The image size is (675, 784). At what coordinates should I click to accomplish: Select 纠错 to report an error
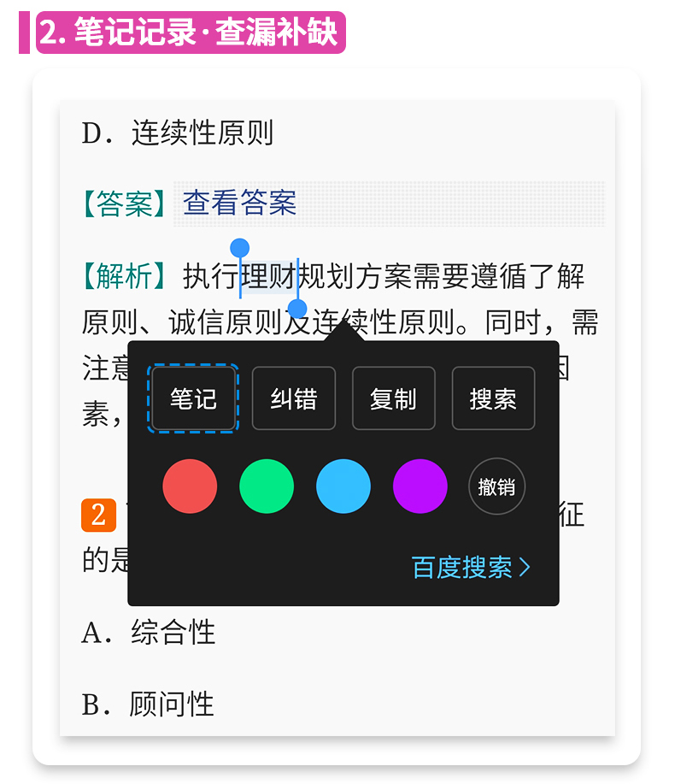pos(293,398)
